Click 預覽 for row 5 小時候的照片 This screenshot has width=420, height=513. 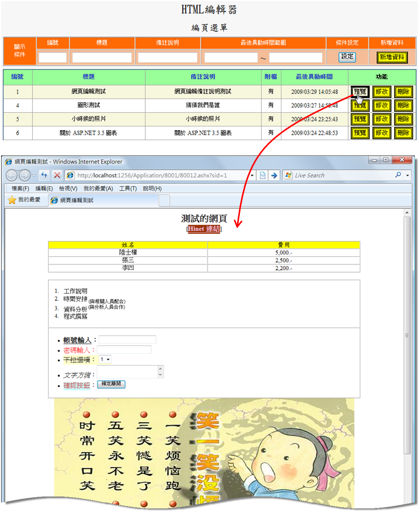pyautogui.click(x=360, y=119)
